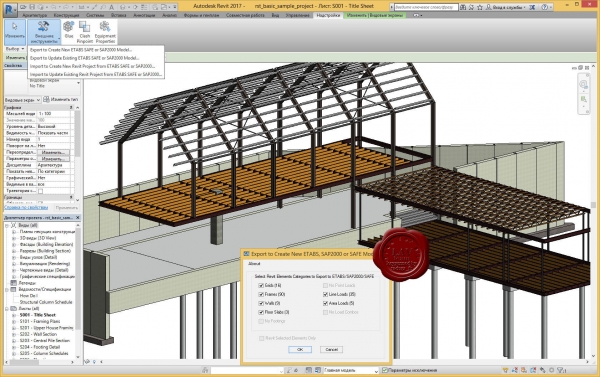Click Изменить button for Переопределения row
600x377 pixels.
coord(53,152)
